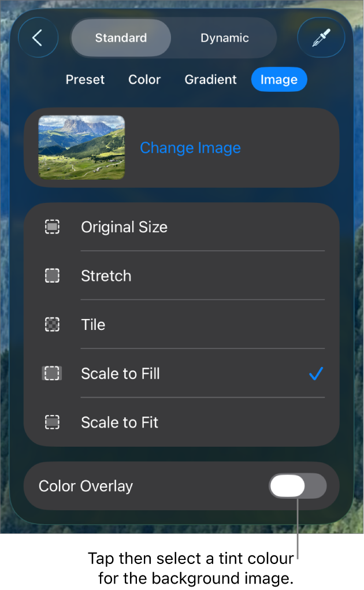Tap the back arrow to exit

coord(38,37)
